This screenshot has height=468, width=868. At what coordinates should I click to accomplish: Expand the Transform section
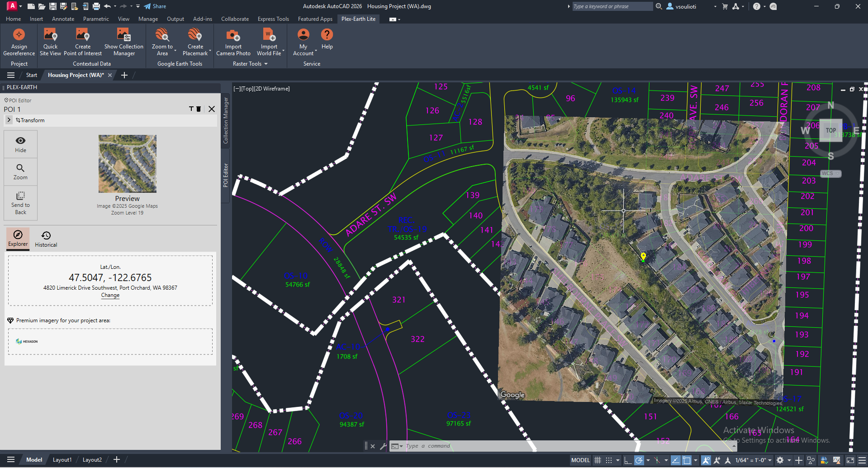pyautogui.click(x=9, y=120)
